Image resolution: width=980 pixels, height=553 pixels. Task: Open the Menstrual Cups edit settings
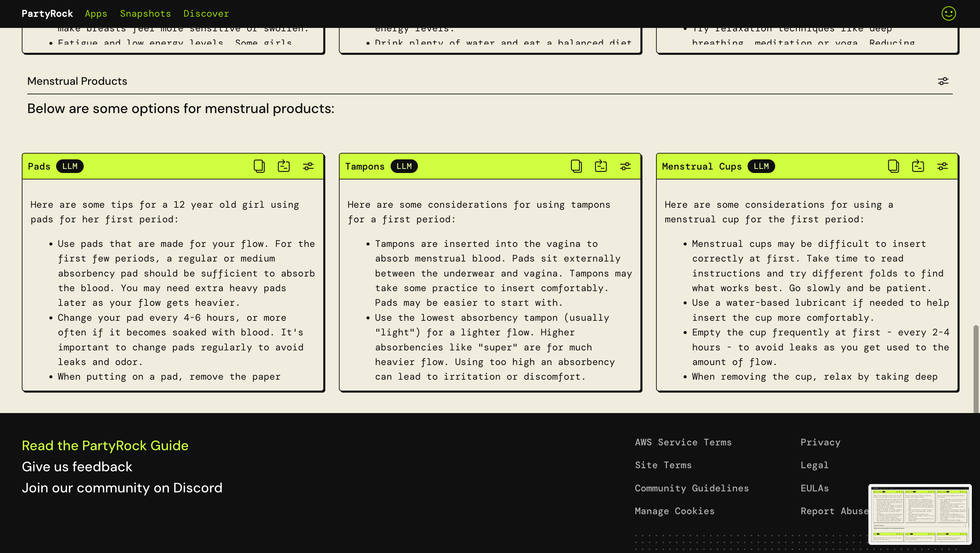tap(942, 166)
